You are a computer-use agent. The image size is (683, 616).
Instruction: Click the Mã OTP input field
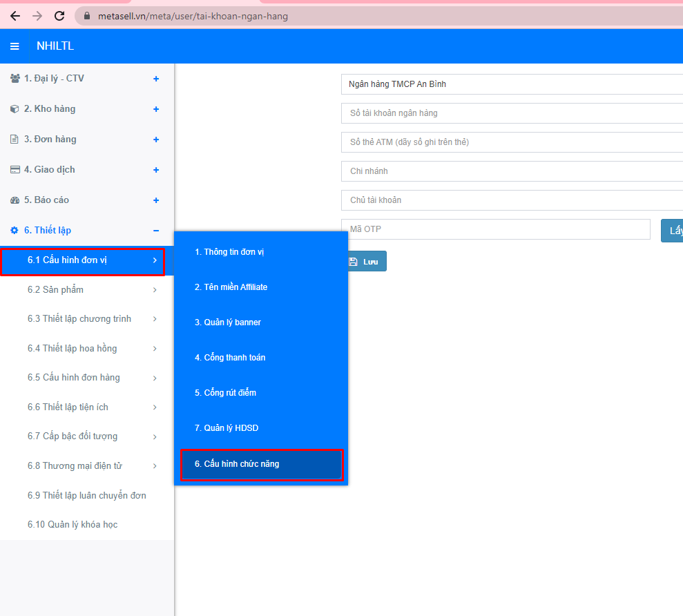point(495,229)
